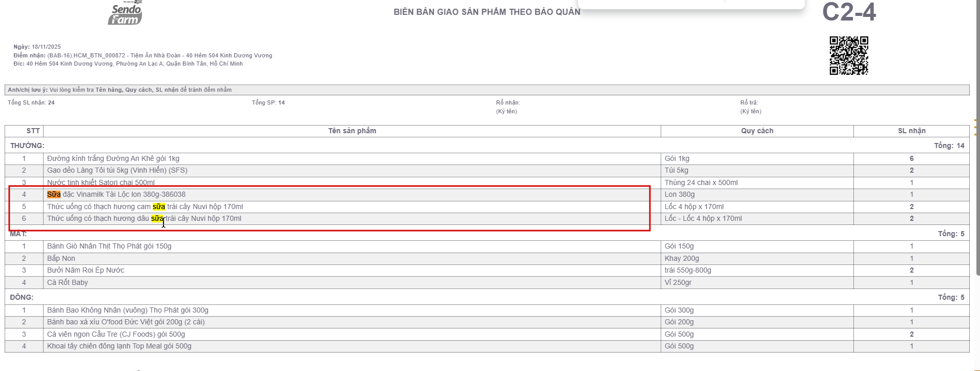Image resolution: width=980 pixels, height=371 pixels.
Task: Select row 'Gạo dẻo Làng Tôi túi 5kg'
Action: tap(487, 170)
